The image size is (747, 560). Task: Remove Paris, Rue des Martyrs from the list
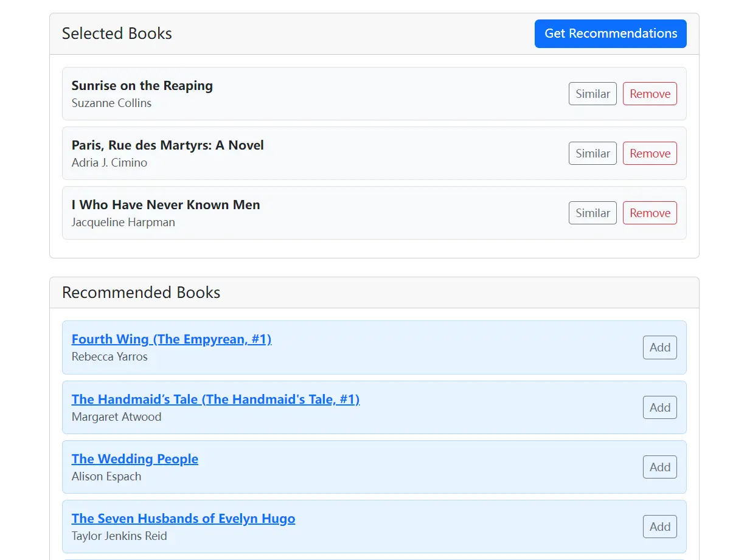[x=650, y=153]
